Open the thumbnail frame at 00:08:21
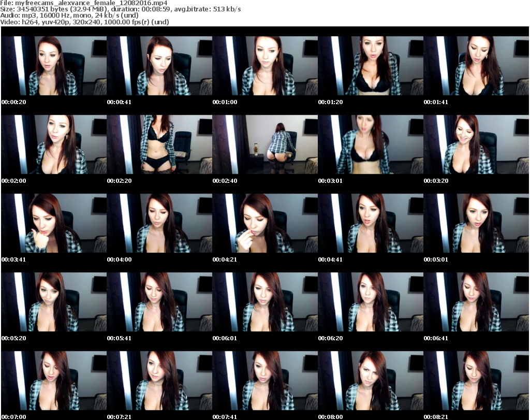The height and width of the screenshot is (420, 530). [476, 381]
